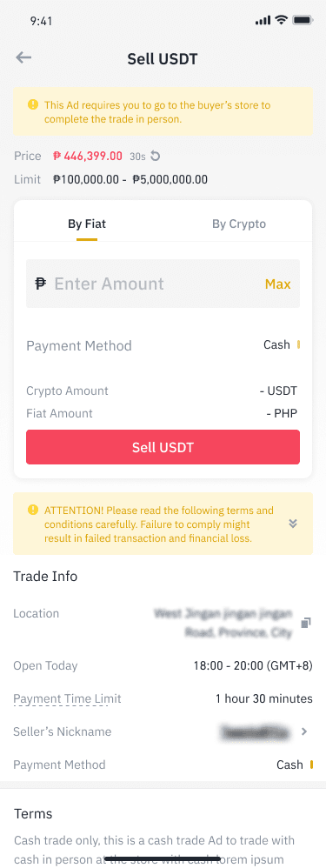Tap the Payment Time Limit underlined label

pos(67,698)
